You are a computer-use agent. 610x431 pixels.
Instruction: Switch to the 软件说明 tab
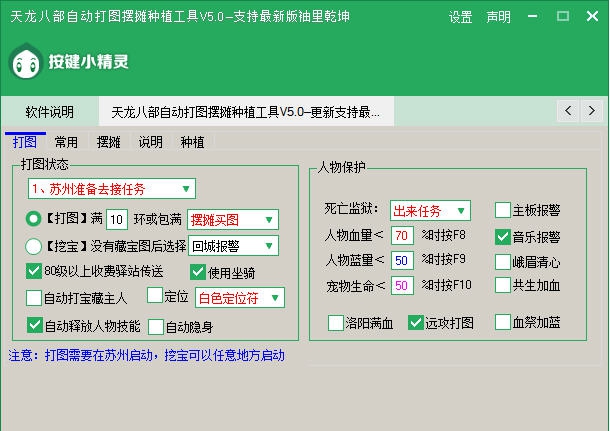50,112
